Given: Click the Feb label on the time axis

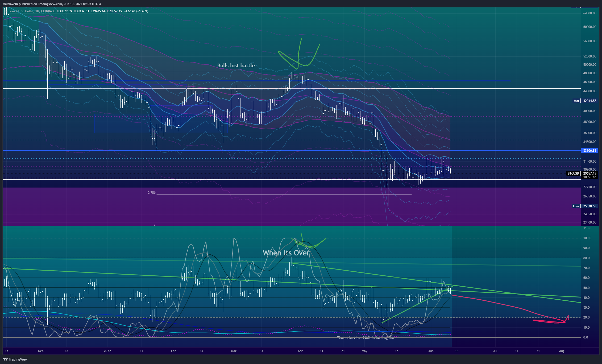Looking at the screenshot, I should coord(174,351).
